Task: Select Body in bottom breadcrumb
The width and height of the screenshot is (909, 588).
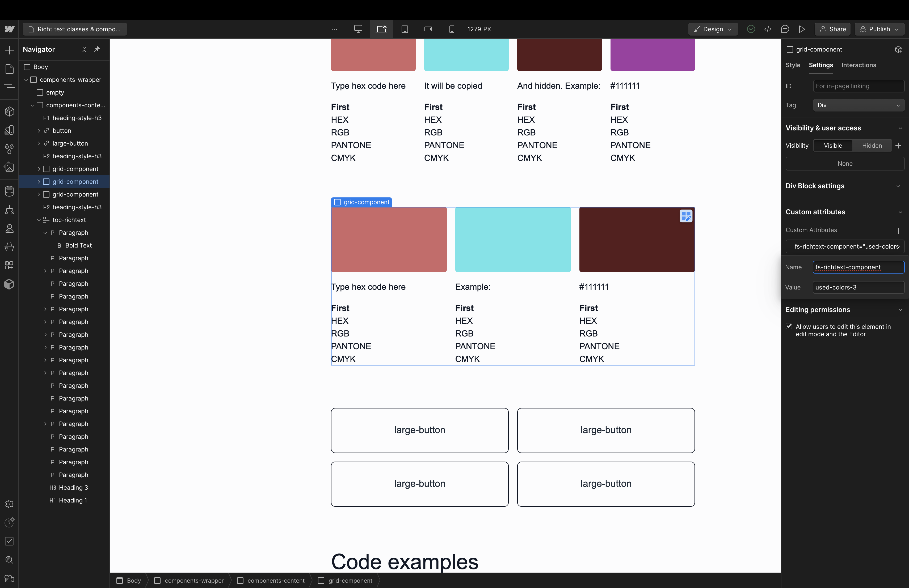Action: 129,580
